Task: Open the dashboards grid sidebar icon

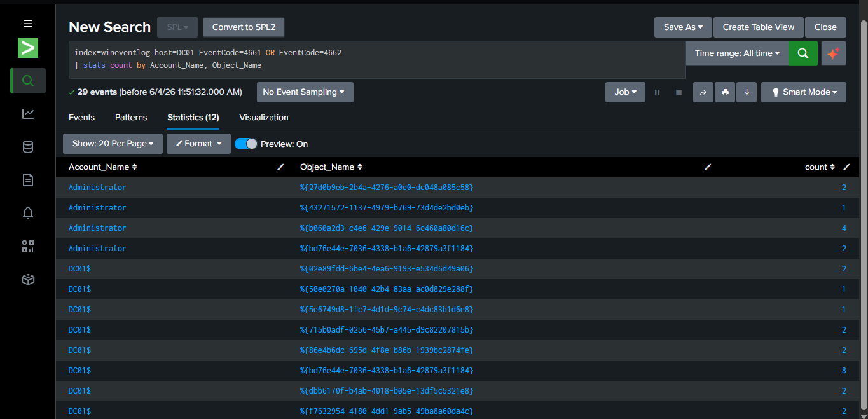Action: coord(28,246)
